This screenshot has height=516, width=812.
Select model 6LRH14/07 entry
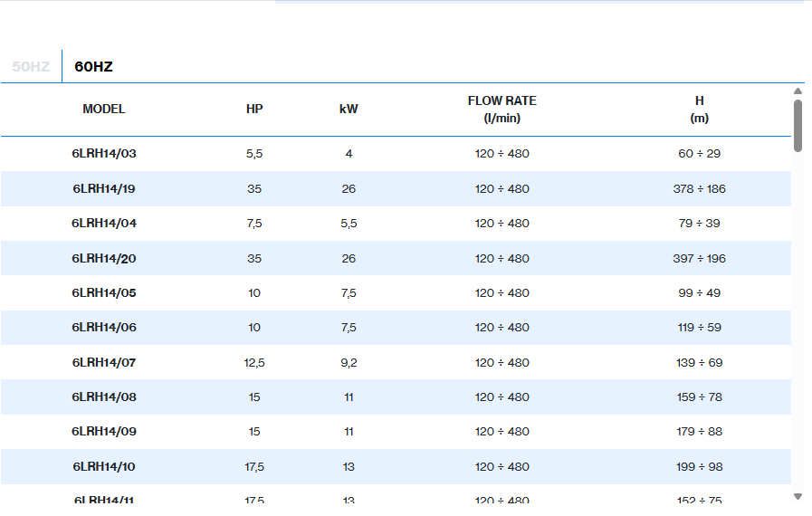pyautogui.click(x=104, y=363)
